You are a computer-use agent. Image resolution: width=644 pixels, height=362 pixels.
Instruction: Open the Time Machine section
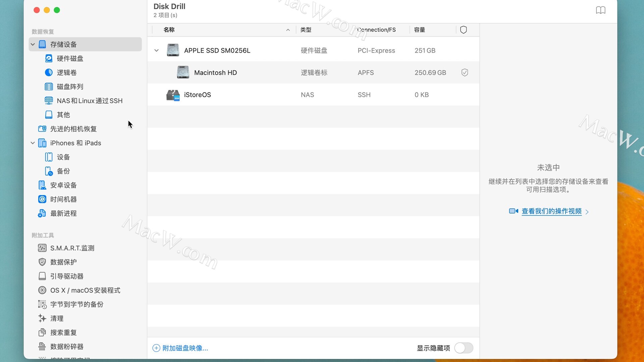pyautogui.click(x=63, y=199)
